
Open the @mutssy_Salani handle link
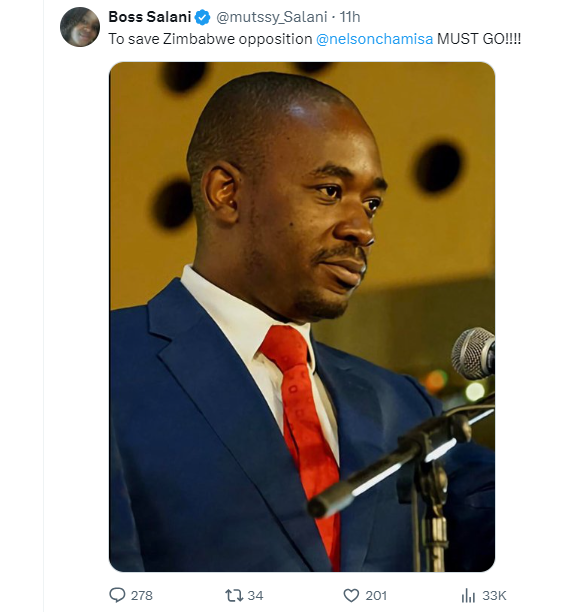point(272,17)
